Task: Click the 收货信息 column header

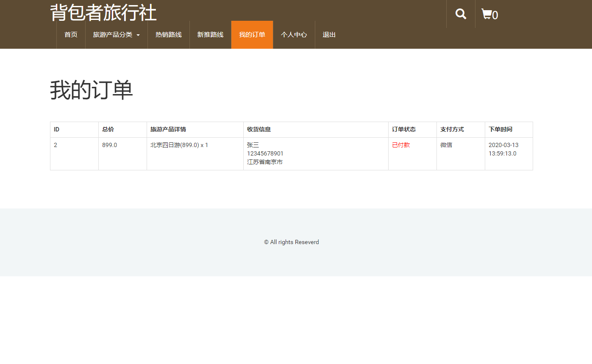Action: (x=258, y=129)
